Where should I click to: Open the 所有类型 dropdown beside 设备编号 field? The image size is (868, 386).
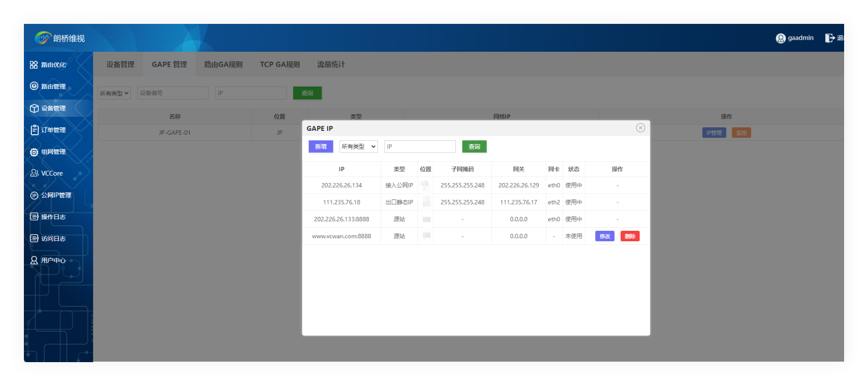point(114,93)
